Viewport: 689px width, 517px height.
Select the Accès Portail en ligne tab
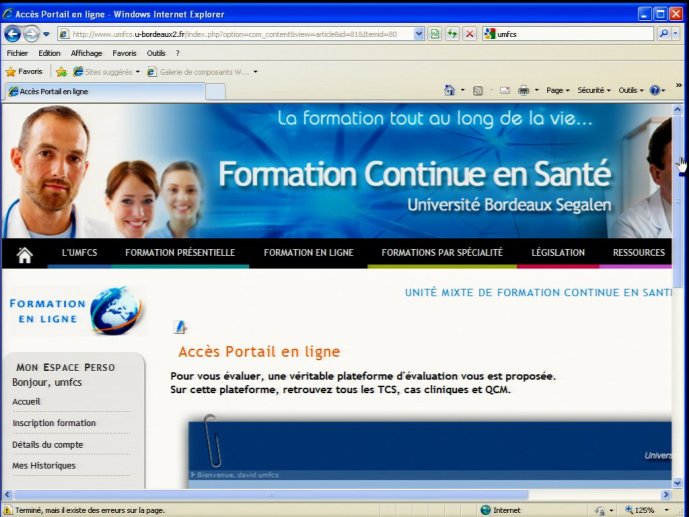pyautogui.click(x=105, y=91)
